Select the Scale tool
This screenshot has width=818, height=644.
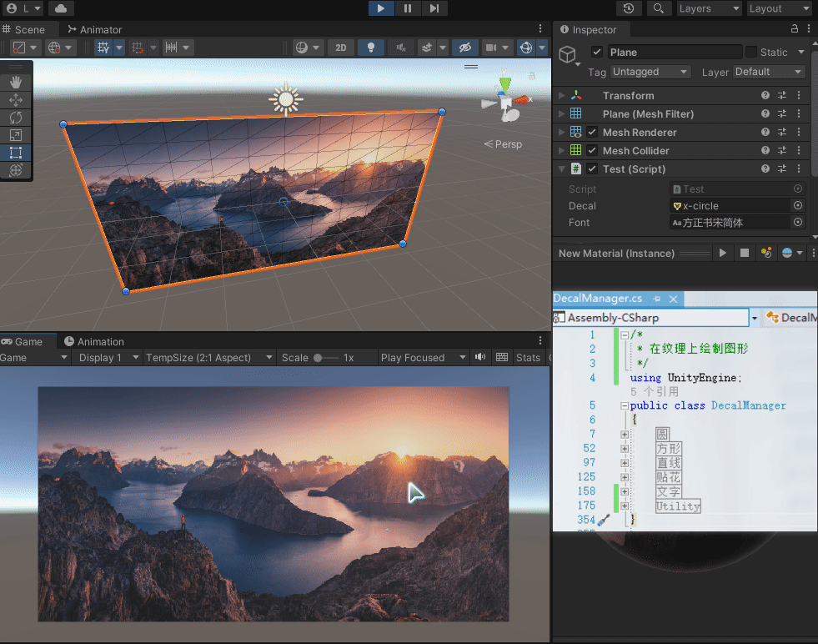click(x=16, y=135)
